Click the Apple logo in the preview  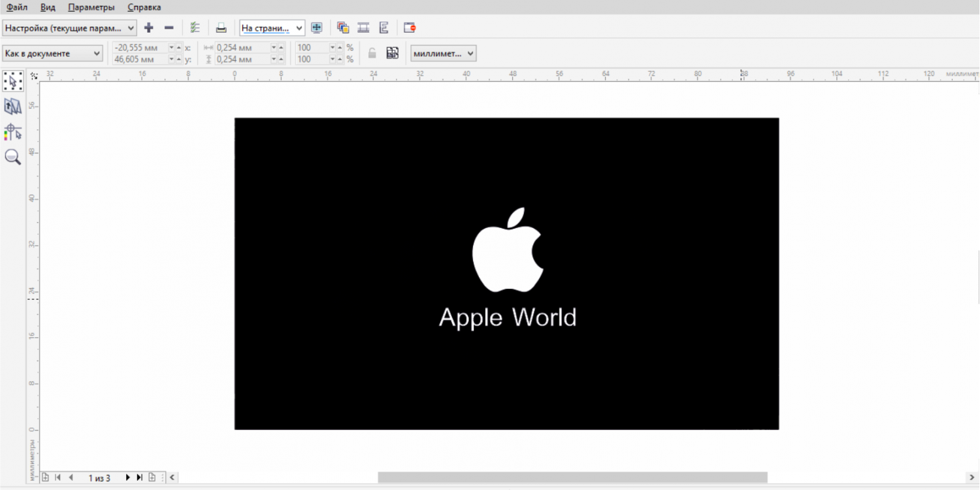pyautogui.click(x=508, y=250)
